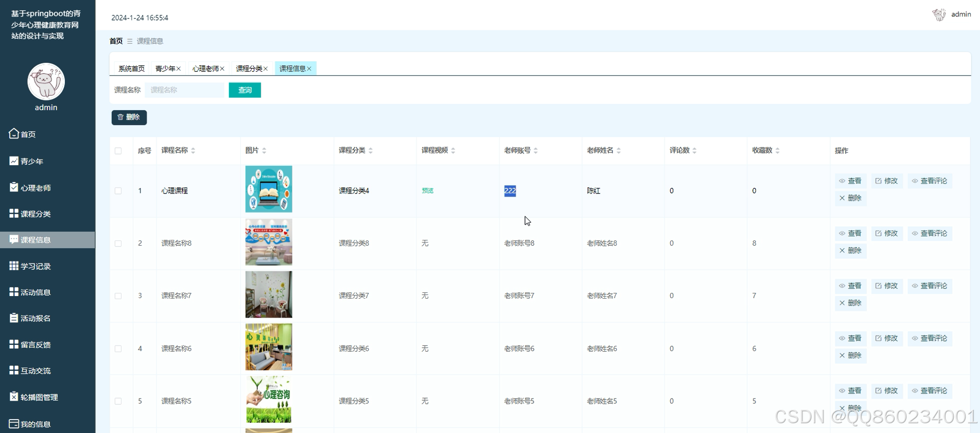Sort table by 课程名称 column
Image resolution: width=980 pixels, height=433 pixels.
[x=193, y=150]
